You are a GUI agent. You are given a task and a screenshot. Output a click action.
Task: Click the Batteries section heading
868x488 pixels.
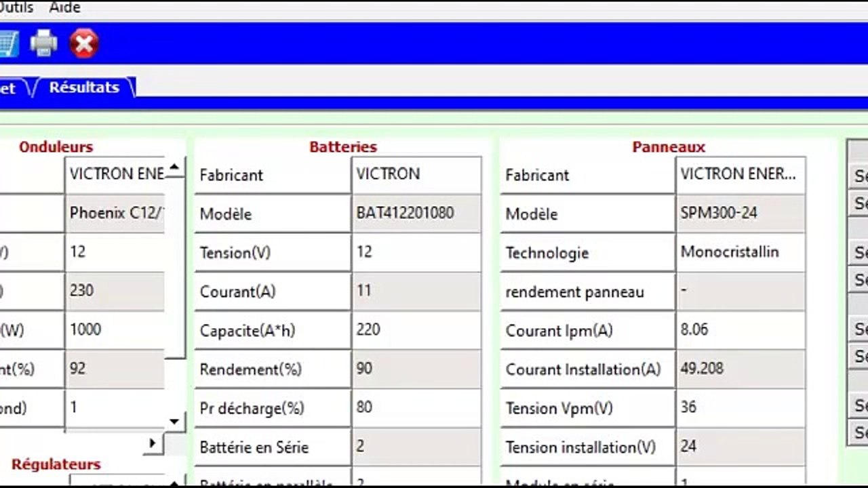click(343, 147)
